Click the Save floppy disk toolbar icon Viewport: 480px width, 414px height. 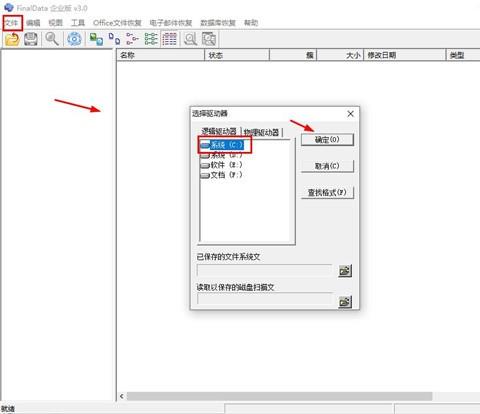pyautogui.click(x=31, y=39)
